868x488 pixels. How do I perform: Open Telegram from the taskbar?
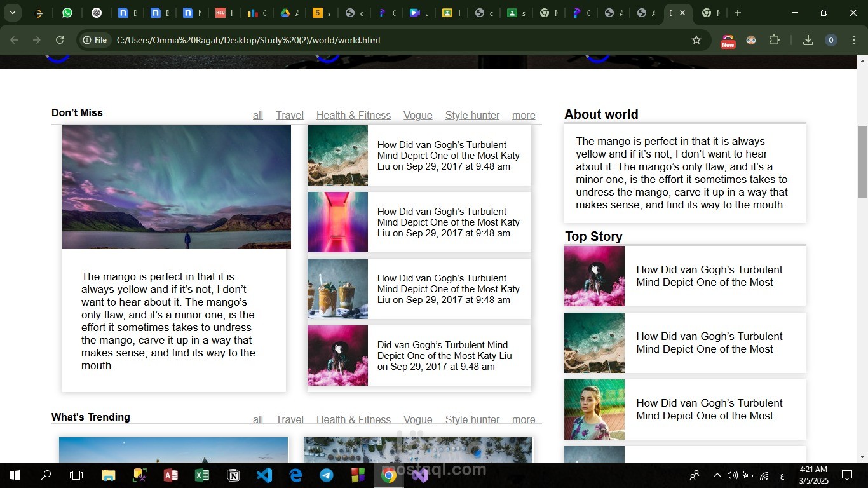[327, 475]
